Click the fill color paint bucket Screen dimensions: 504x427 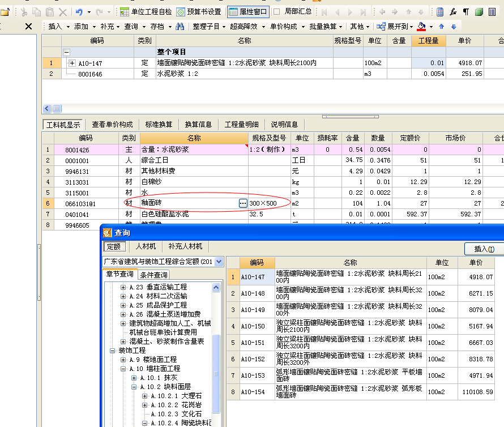pyautogui.click(x=421, y=27)
